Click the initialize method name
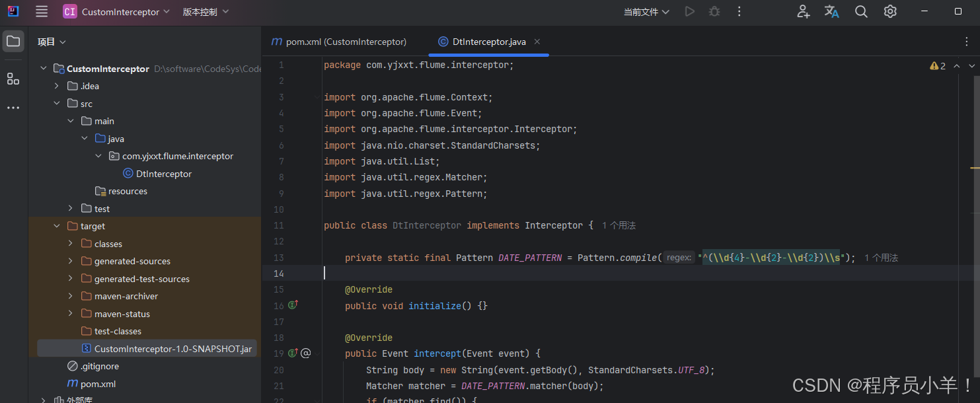This screenshot has width=980, height=403. [435, 306]
